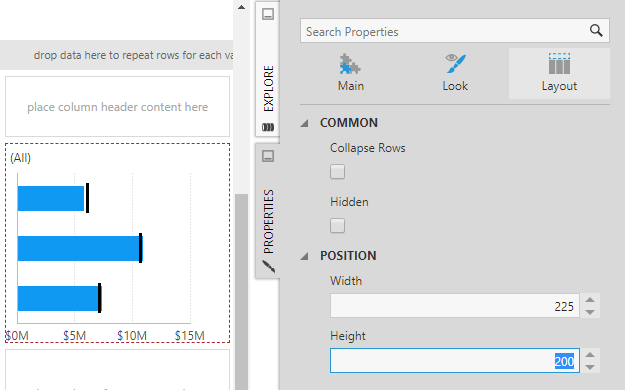Increase the Height value with up arrow
Viewport: 625px width, 390px height.
click(590, 355)
